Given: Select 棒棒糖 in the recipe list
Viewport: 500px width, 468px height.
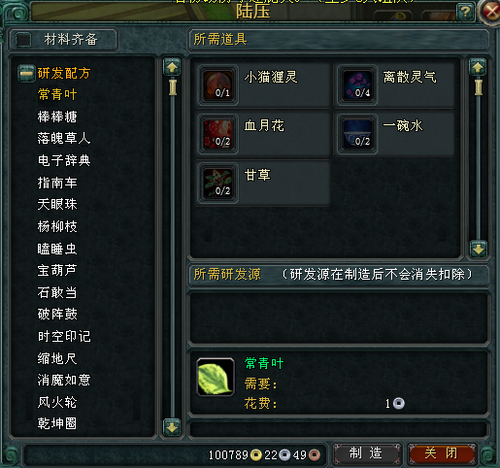Looking at the screenshot, I should click(57, 117).
